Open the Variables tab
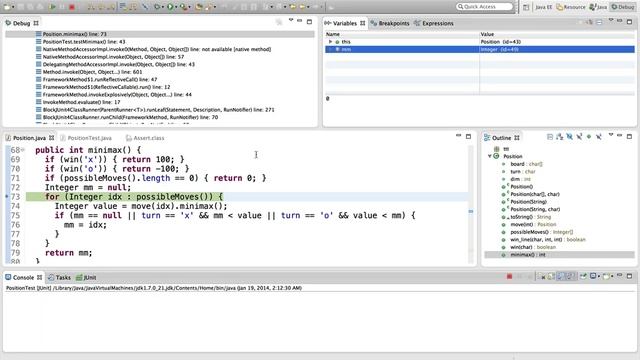640x360 pixels. coord(345,23)
